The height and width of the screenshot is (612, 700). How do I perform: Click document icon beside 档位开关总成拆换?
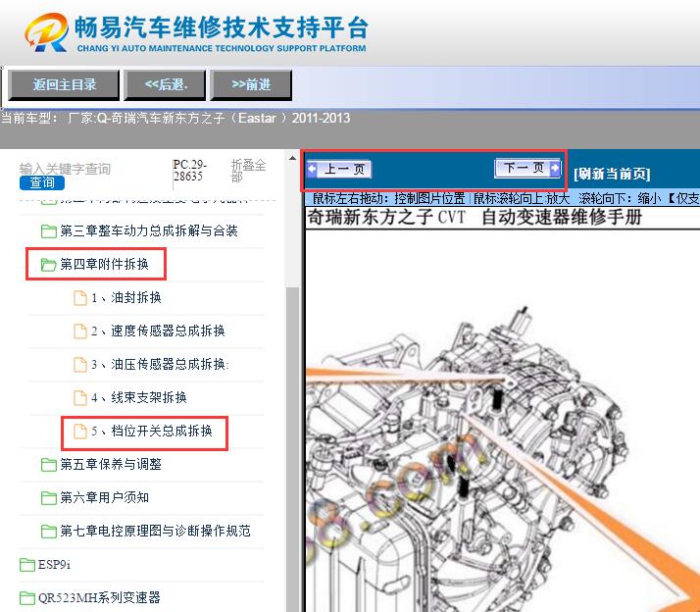(80, 432)
